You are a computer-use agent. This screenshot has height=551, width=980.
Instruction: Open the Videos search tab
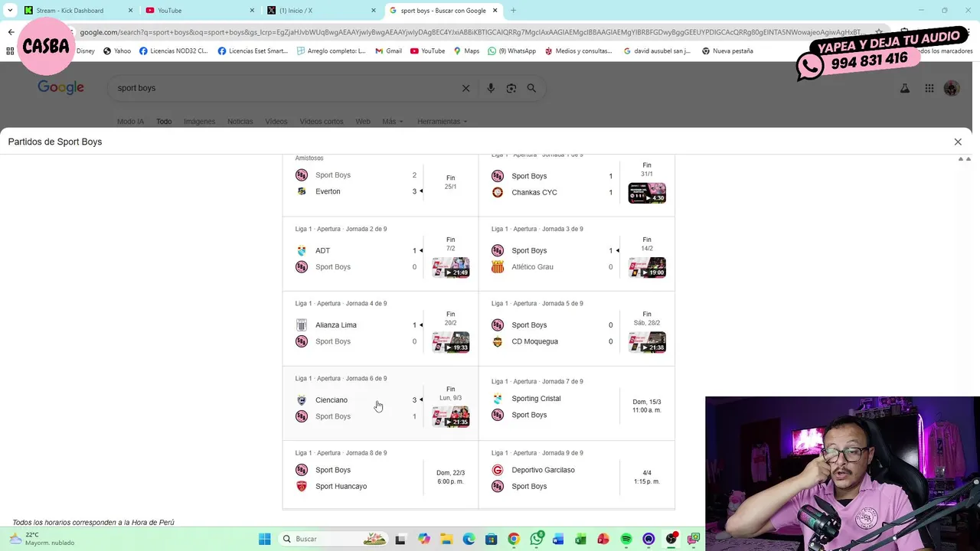coord(276,122)
